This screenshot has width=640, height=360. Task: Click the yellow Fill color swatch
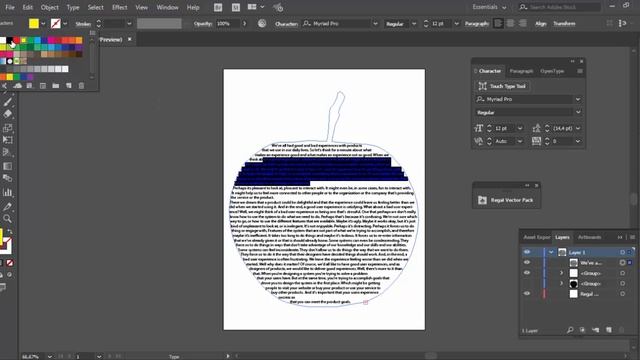tap(34, 24)
